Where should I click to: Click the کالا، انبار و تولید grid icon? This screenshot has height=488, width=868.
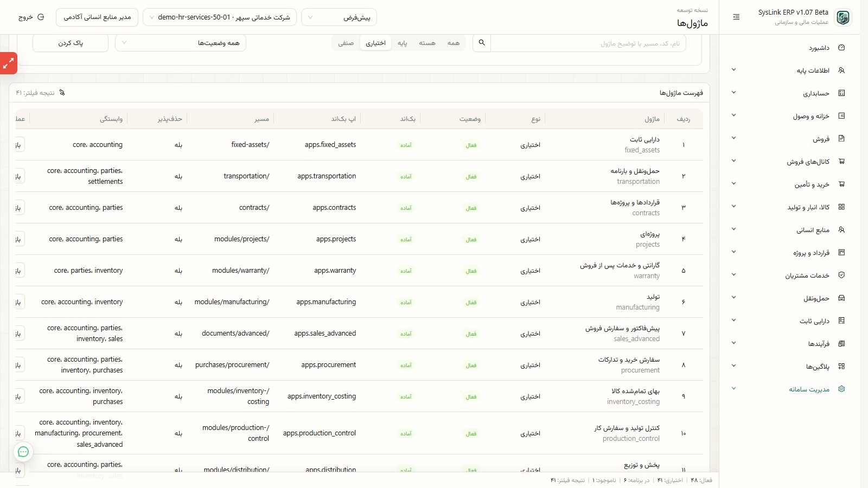[841, 207]
